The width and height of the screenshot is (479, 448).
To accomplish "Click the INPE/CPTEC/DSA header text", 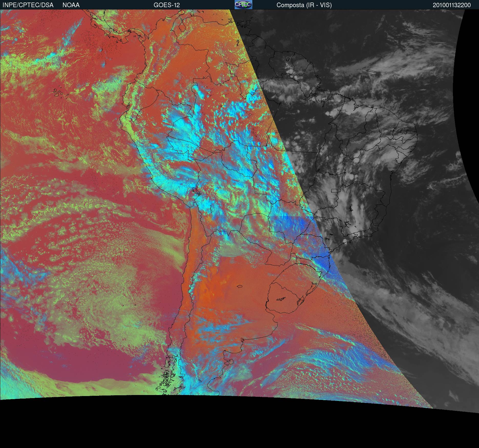I will tap(28, 5).
